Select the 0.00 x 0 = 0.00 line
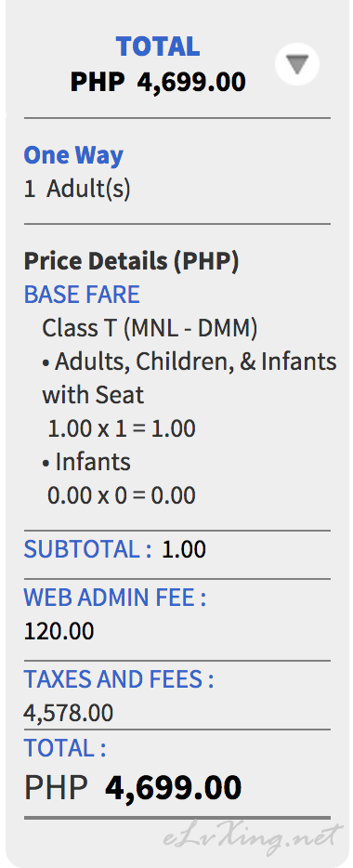Screen dimensions: 353x868 (121, 495)
